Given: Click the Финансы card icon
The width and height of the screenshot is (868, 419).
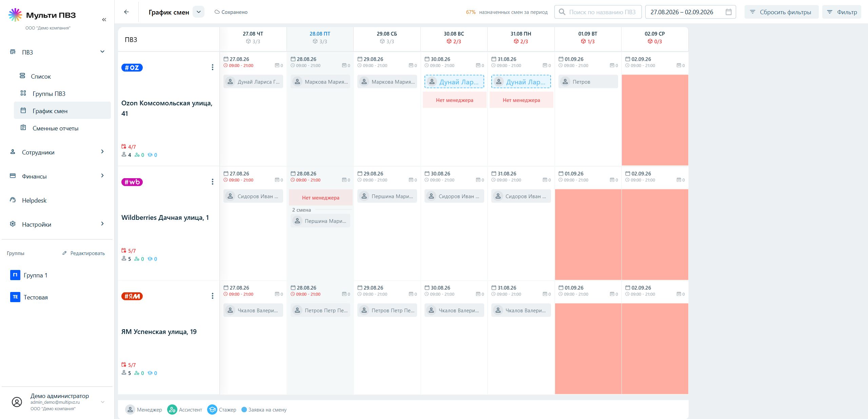Looking at the screenshot, I should [x=13, y=176].
